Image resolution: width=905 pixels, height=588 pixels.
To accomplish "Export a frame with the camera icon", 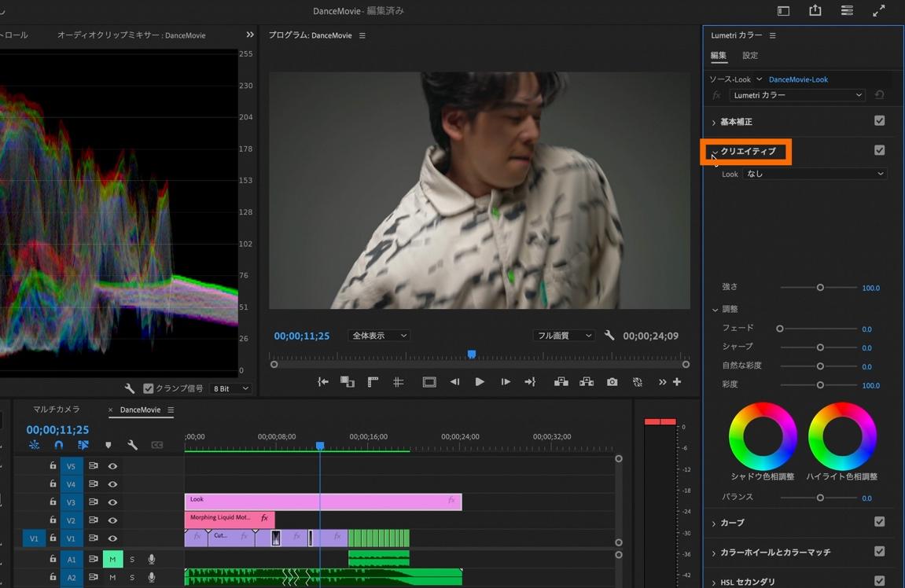I will coord(612,382).
